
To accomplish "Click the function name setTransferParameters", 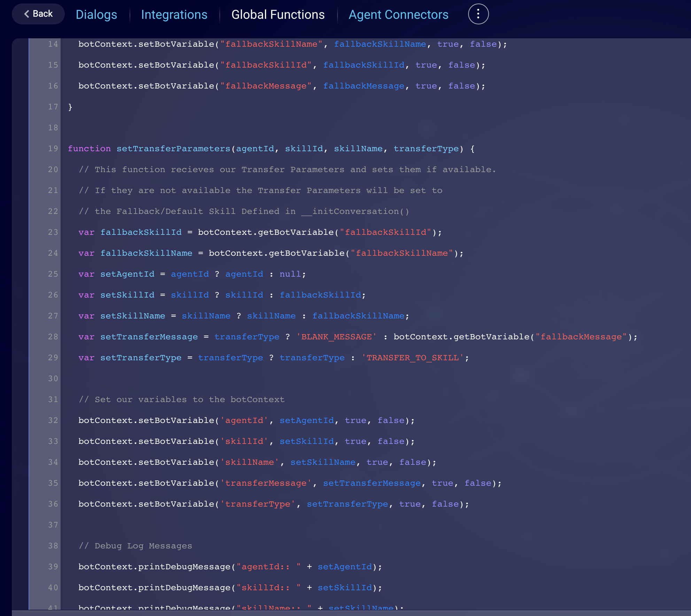I will [173, 149].
